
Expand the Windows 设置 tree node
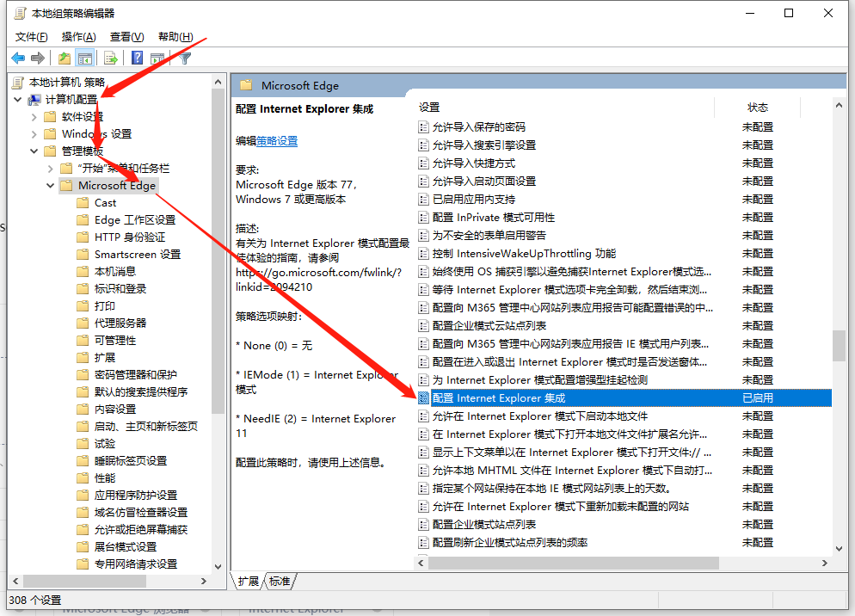pos(34,134)
